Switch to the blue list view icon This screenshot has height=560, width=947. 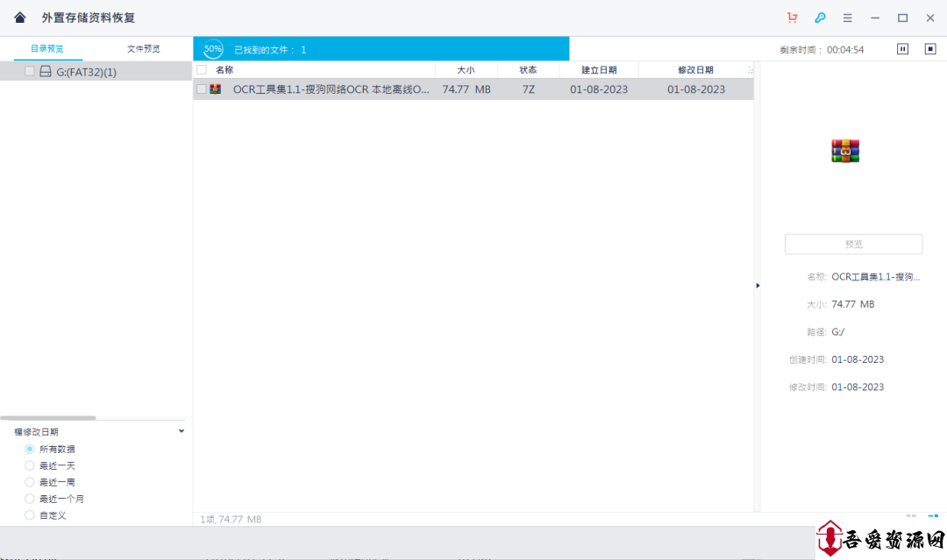click(933, 516)
